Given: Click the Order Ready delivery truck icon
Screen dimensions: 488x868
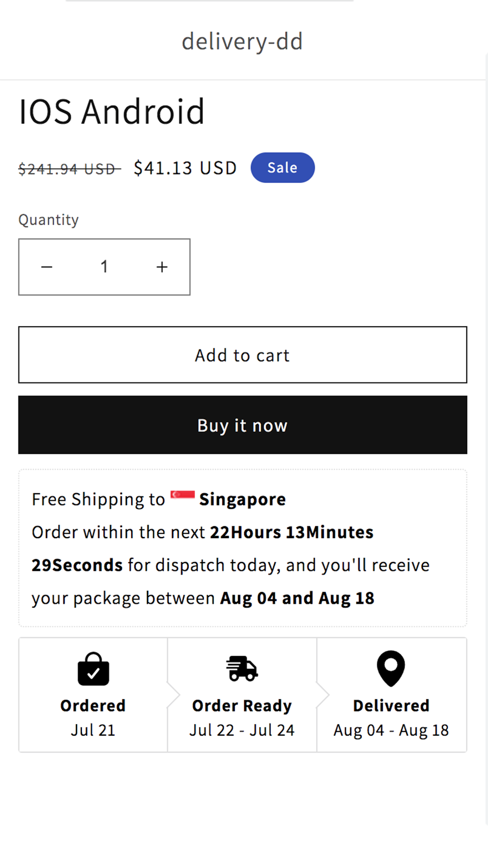Looking at the screenshot, I should (x=242, y=668).
